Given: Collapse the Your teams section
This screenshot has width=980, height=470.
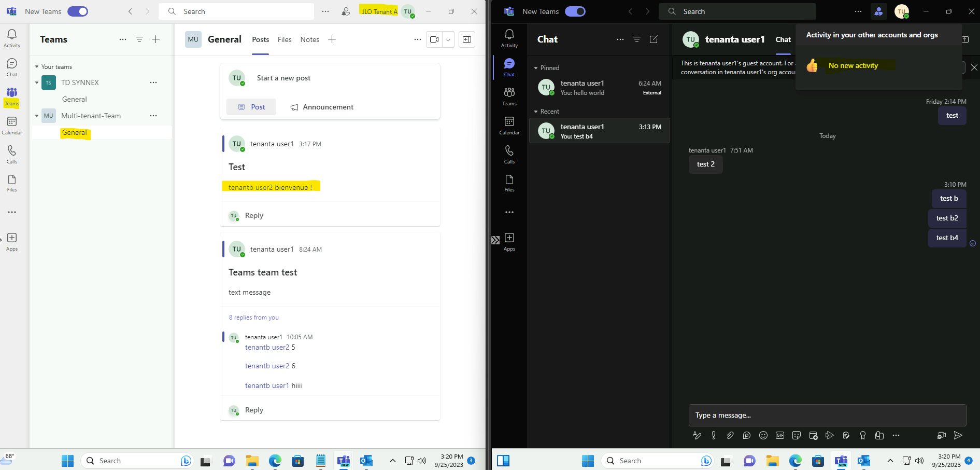Looking at the screenshot, I should 37,67.
